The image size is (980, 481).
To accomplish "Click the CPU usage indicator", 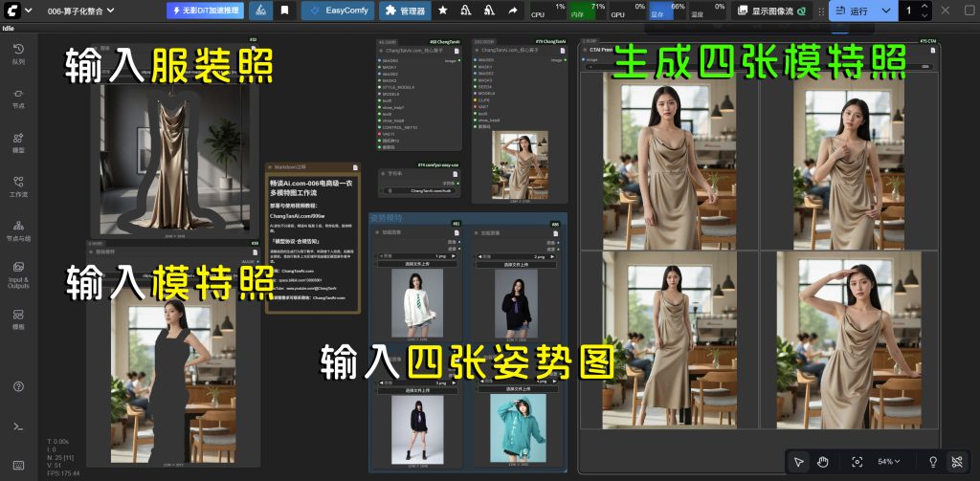I will (547, 11).
